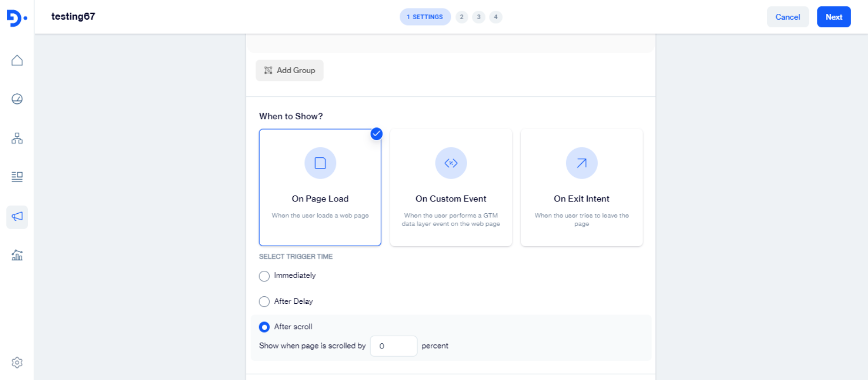This screenshot has height=380, width=868.
Task: Open the analytics chart icon in sidebar
Action: click(17, 255)
